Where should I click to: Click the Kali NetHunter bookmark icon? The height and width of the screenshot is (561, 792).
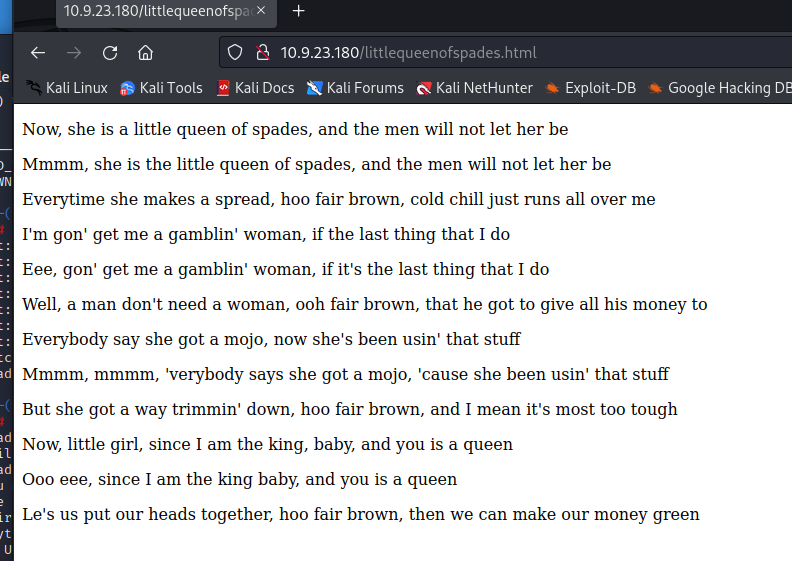423,88
